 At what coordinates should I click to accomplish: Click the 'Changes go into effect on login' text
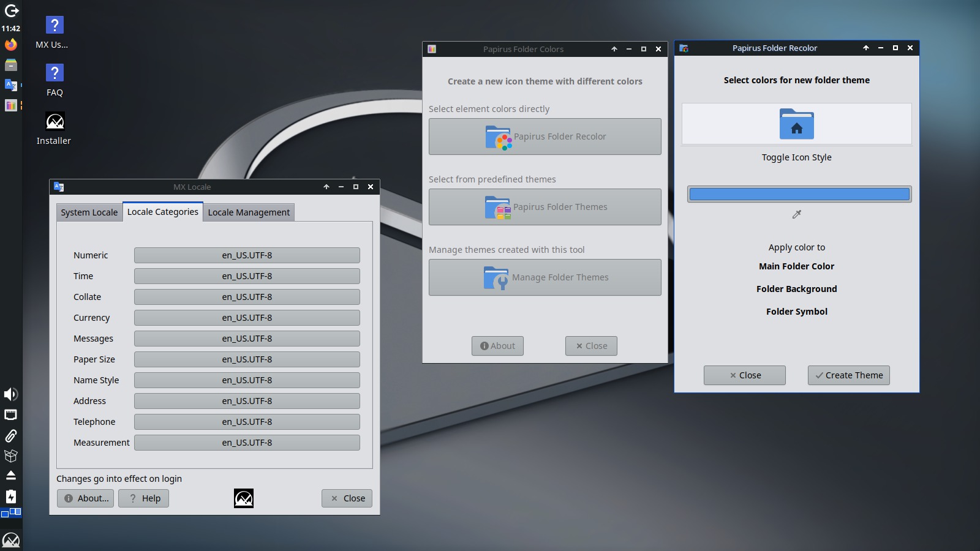pyautogui.click(x=119, y=479)
